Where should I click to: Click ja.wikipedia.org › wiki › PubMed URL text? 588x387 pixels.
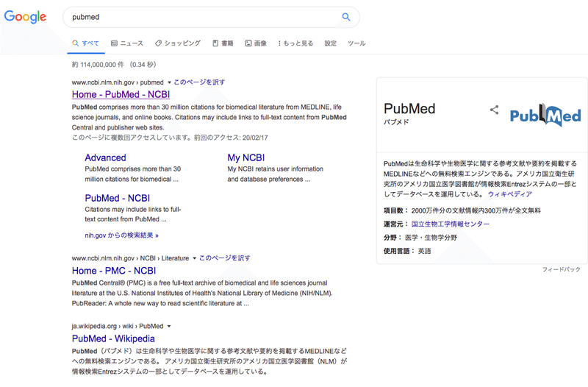118,326
